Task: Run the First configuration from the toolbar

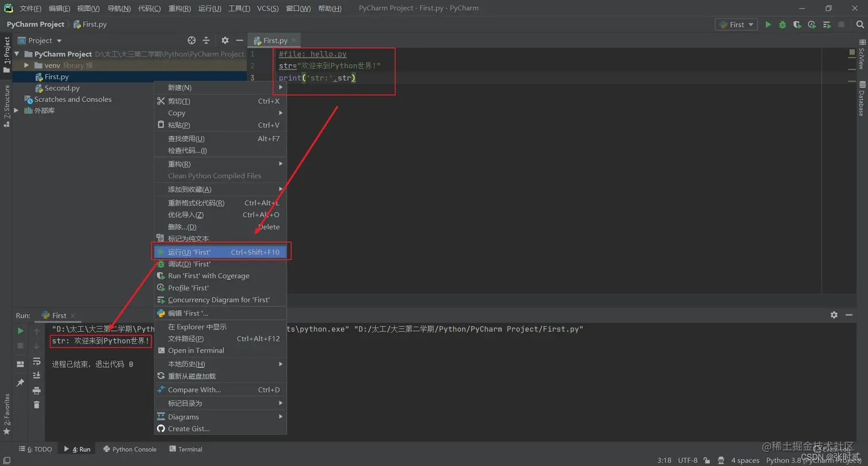Action: coord(768,25)
